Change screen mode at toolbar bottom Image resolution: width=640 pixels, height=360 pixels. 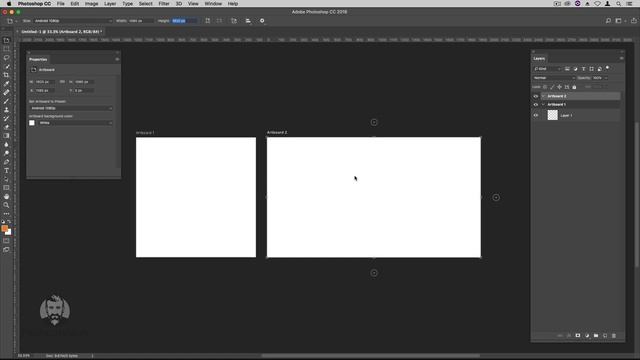pyautogui.click(x=6, y=249)
